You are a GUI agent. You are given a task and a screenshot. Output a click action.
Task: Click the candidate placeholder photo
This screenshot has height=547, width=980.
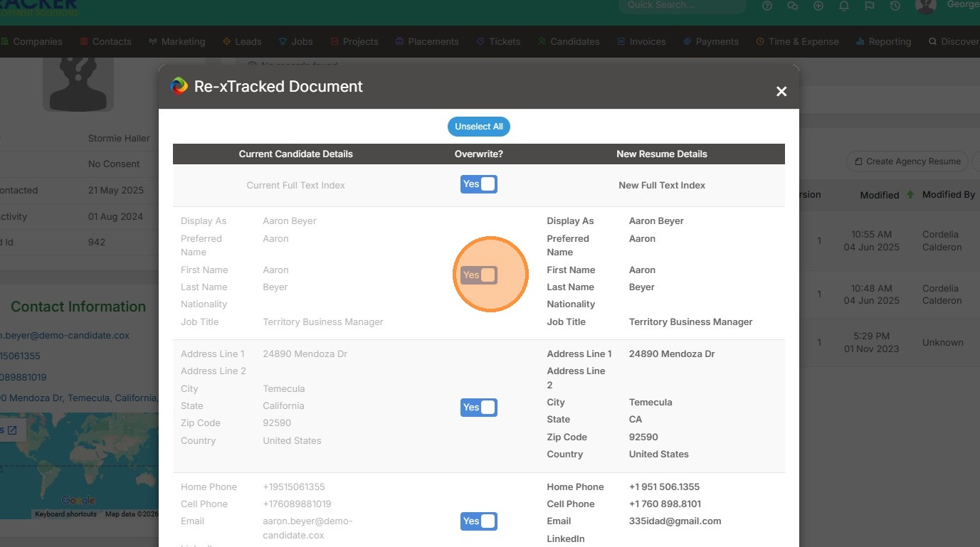click(x=78, y=84)
